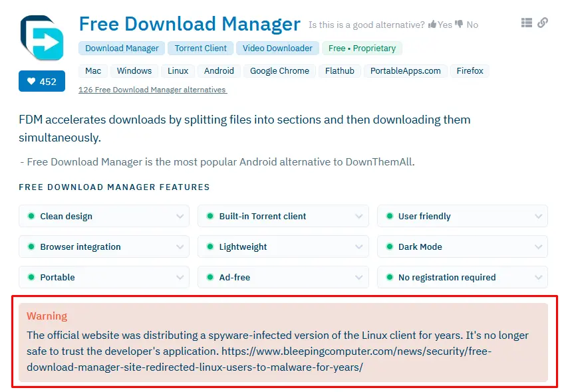Click the green dot beside Ad-free
This screenshot has height=392, width=566.
point(210,277)
